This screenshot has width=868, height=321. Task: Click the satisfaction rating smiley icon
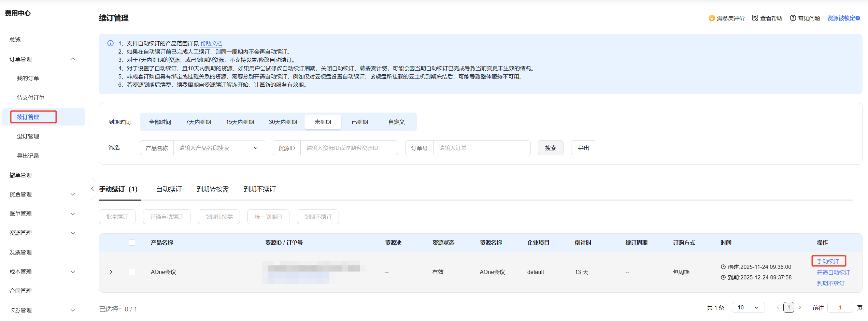712,18
